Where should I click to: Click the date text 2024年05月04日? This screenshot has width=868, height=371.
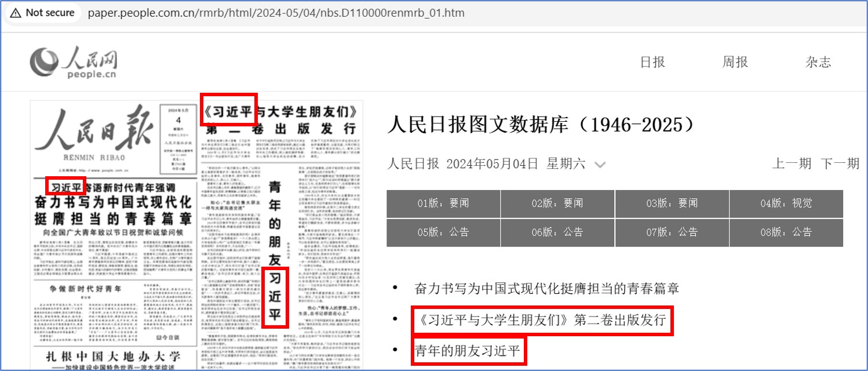[x=493, y=163]
